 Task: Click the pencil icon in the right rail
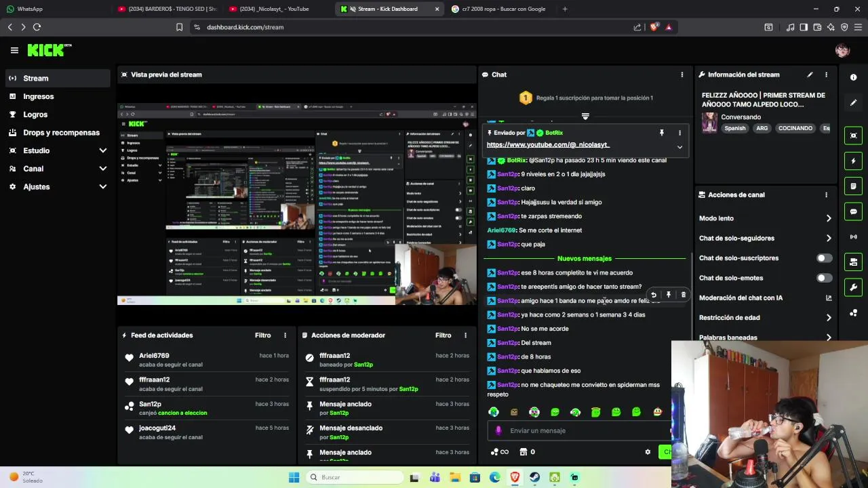pyautogui.click(x=853, y=102)
